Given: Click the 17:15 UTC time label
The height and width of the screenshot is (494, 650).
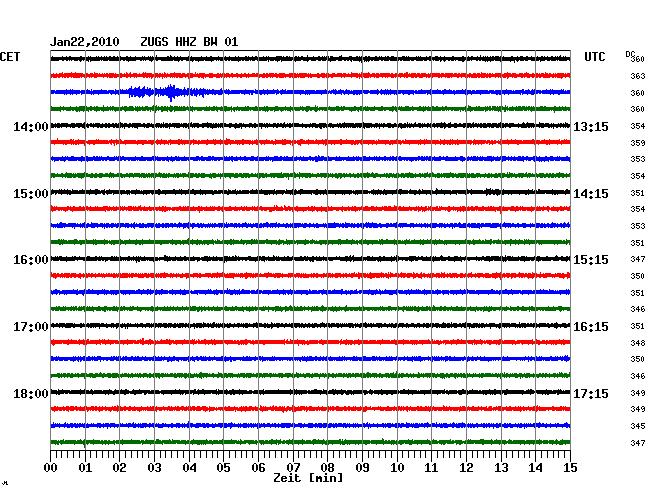Looking at the screenshot, I should [591, 394].
